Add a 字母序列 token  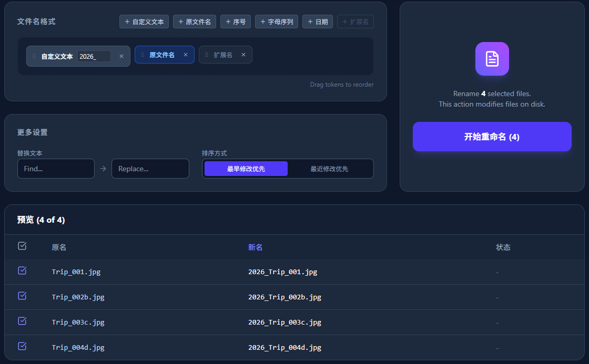(x=277, y=22)
